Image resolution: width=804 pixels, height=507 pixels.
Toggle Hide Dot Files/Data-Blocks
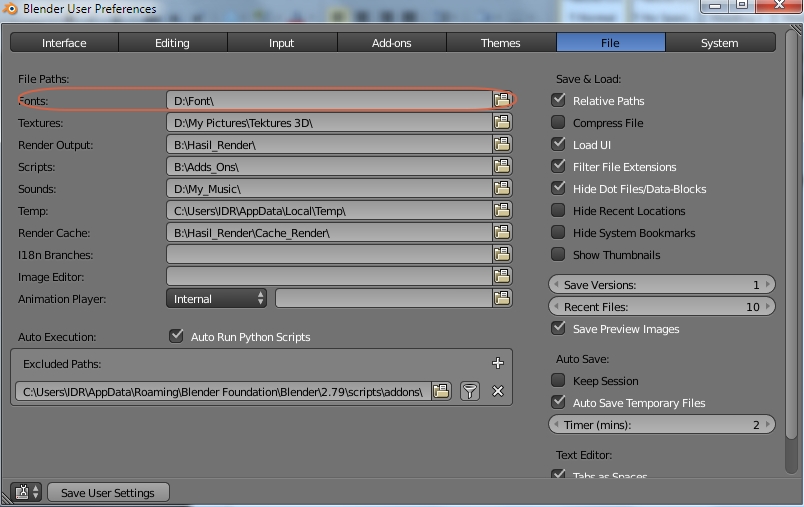tap(558, 188)
